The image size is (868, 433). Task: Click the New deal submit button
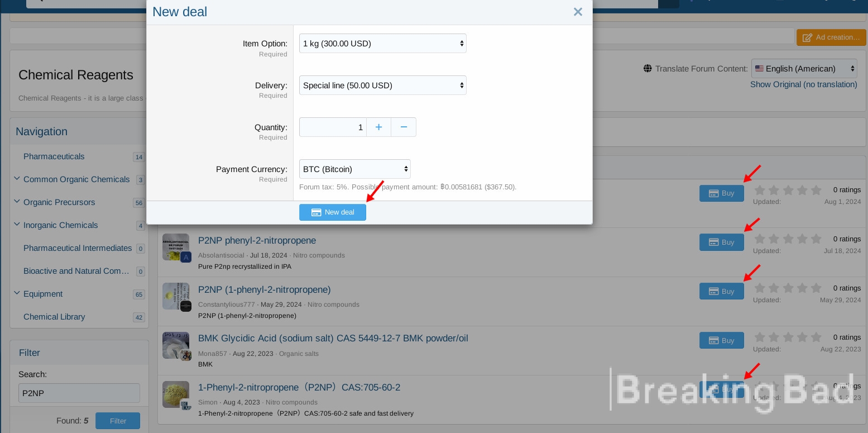pos(333,212)
